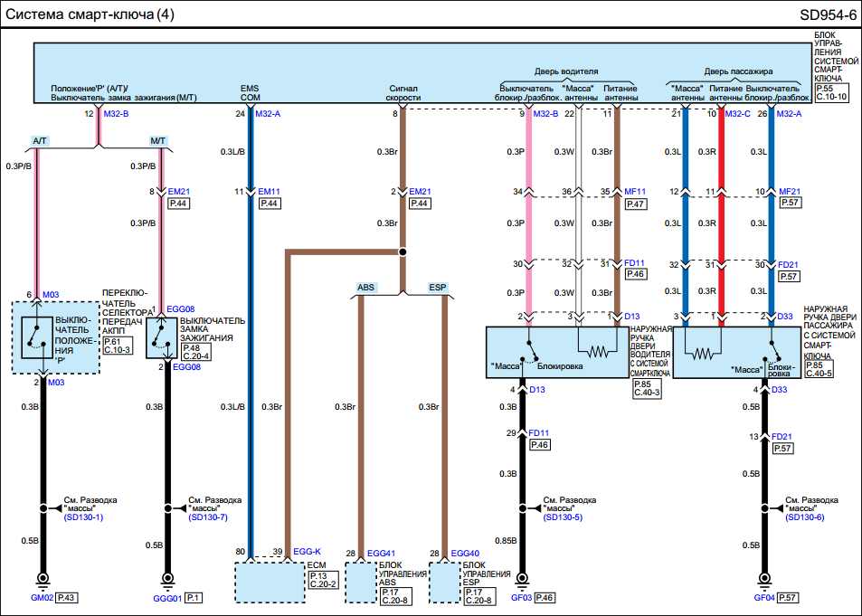Image resolution: width=862 pixels, height=616 pixels.
Task: Click the P.47 page reference beside MF11
Action: click(x=635, y=205)
